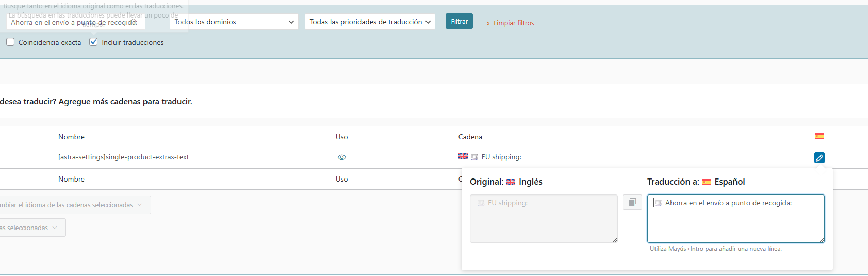
Task: Click the Cadena column header
Action: coord(470,137)
